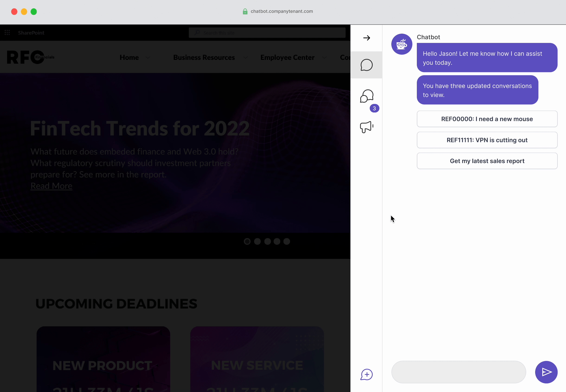Open the single chat bubble tab
The width and height of the screenshot is (566, 392).
(x=366, y=65)
